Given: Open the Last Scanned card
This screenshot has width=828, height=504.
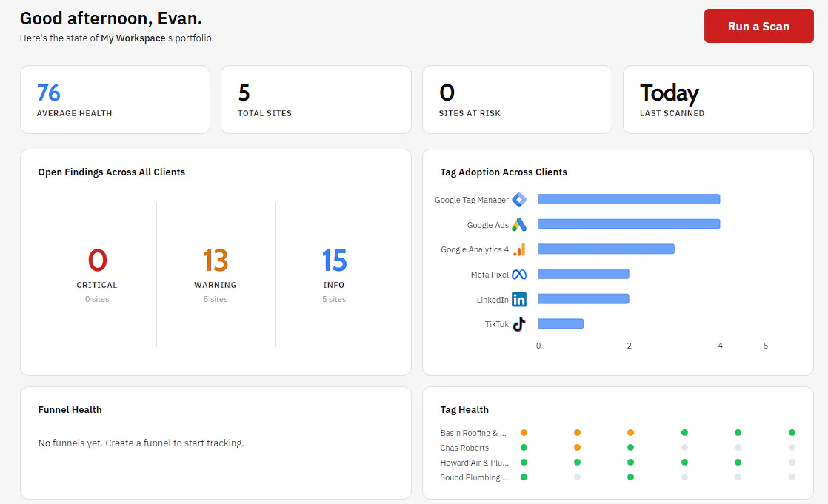Looking at the screenshot, I should pos(718,99).
